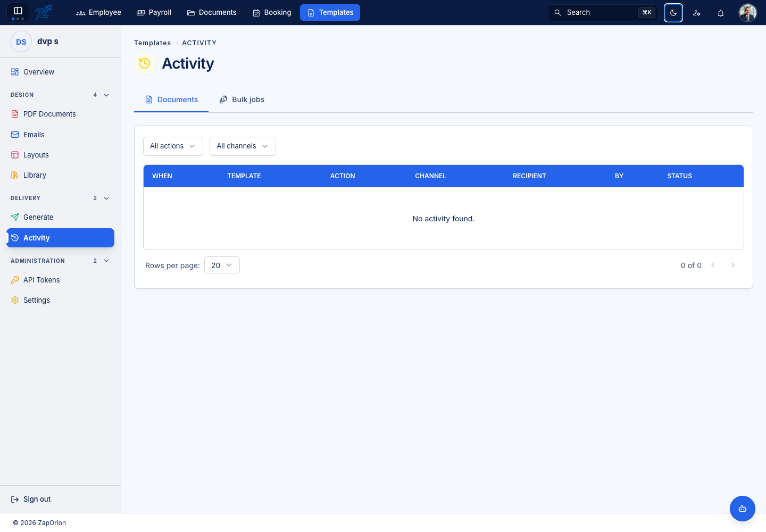Open the All channels dropdown
This screenshot has height=532, width=766.
click(x=243, y=146)
